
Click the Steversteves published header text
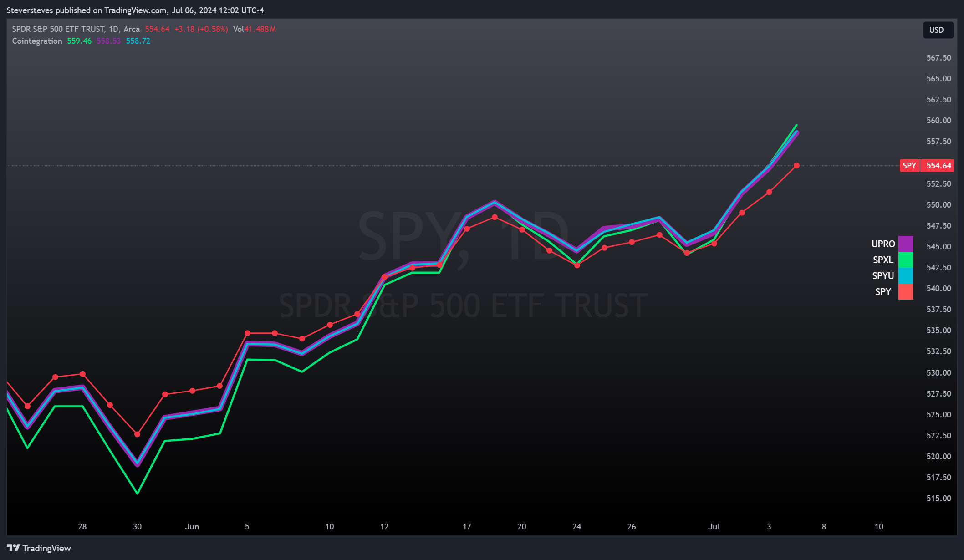click(x=135, y=10)
